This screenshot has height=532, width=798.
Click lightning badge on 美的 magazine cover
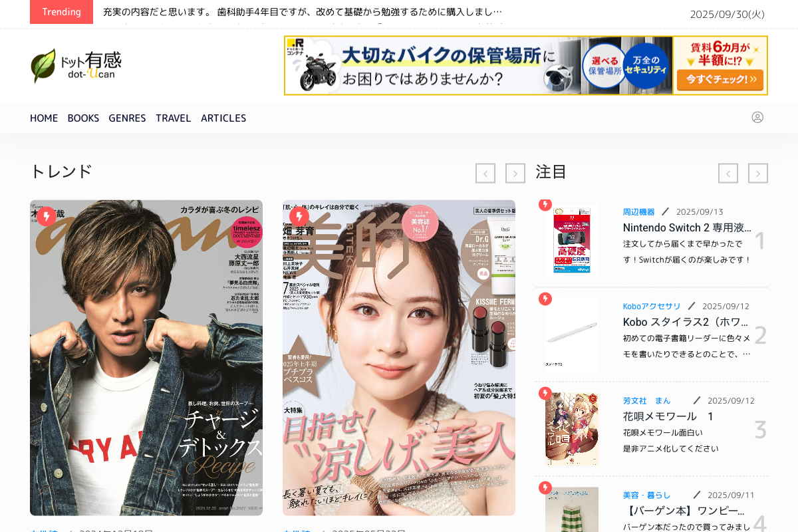tap(299, 216)
